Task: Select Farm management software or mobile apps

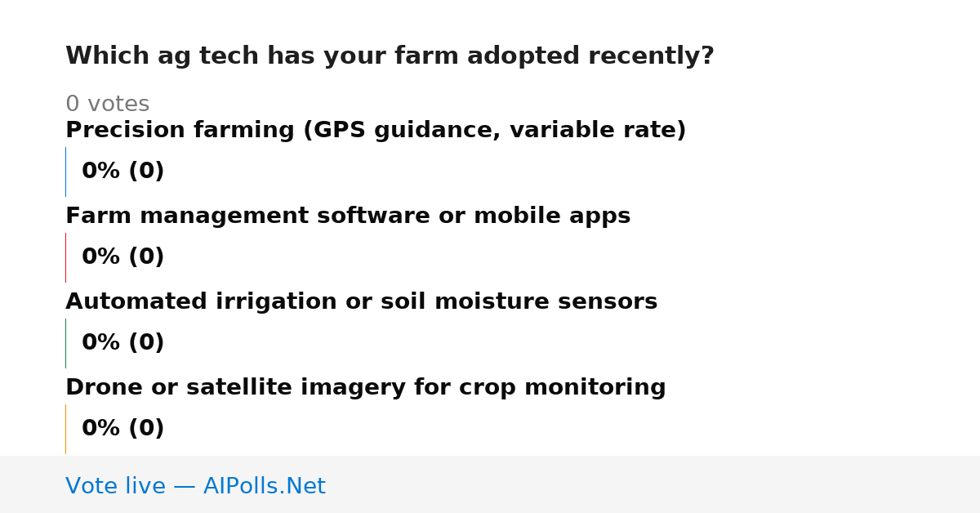Action: (348, 216)
